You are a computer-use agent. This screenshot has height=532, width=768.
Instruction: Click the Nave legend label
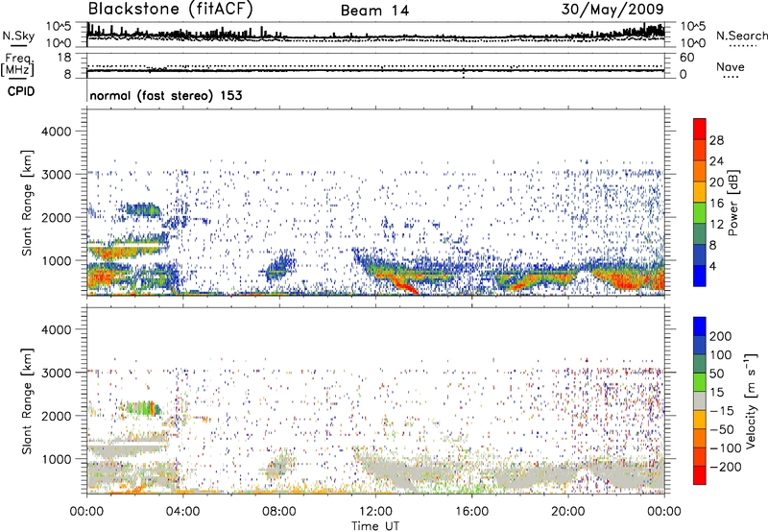click(731, 66)
